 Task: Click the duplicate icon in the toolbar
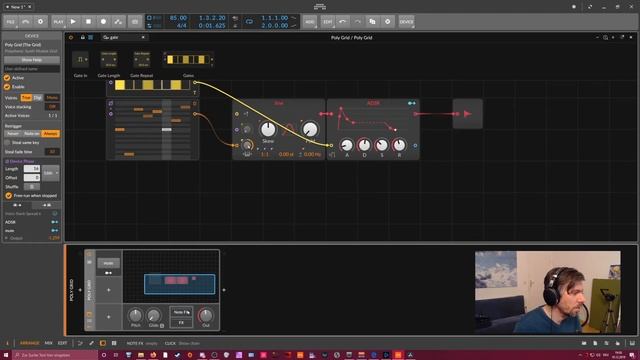[x=372, y=22]
